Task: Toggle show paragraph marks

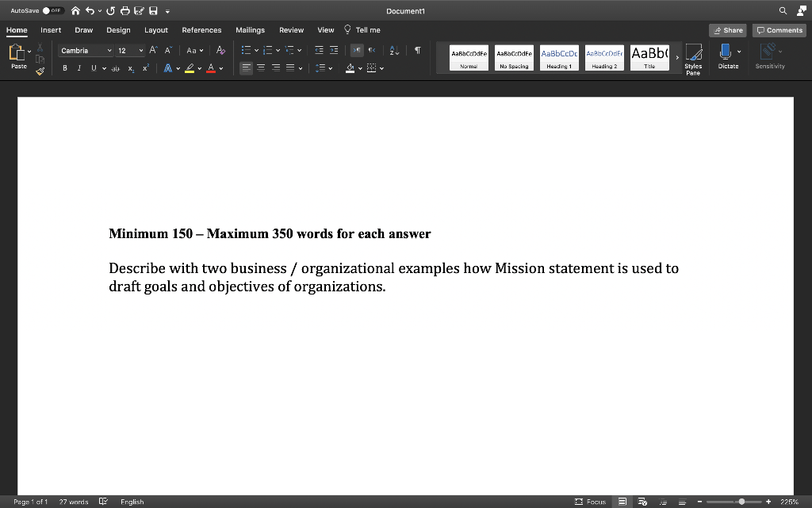Action: (416, 49)
